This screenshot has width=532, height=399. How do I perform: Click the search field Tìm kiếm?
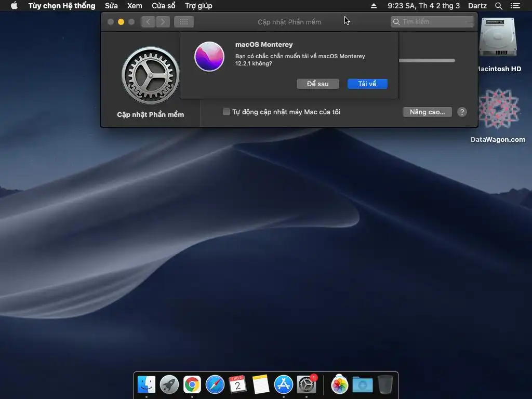pos(432,22)
